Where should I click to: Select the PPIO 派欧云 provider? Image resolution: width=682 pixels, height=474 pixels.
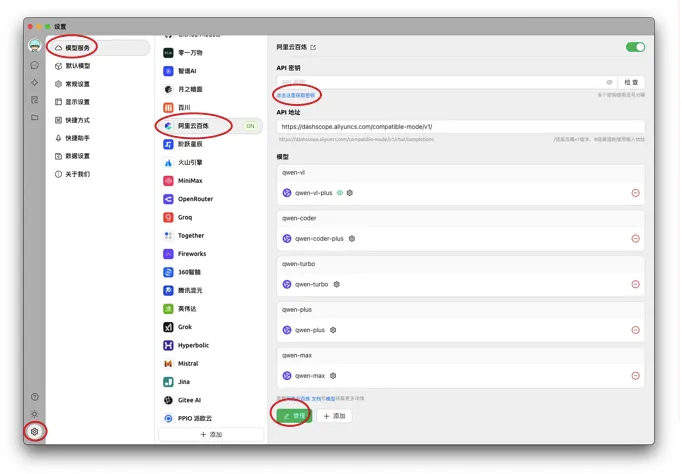(x=211, y=418)
